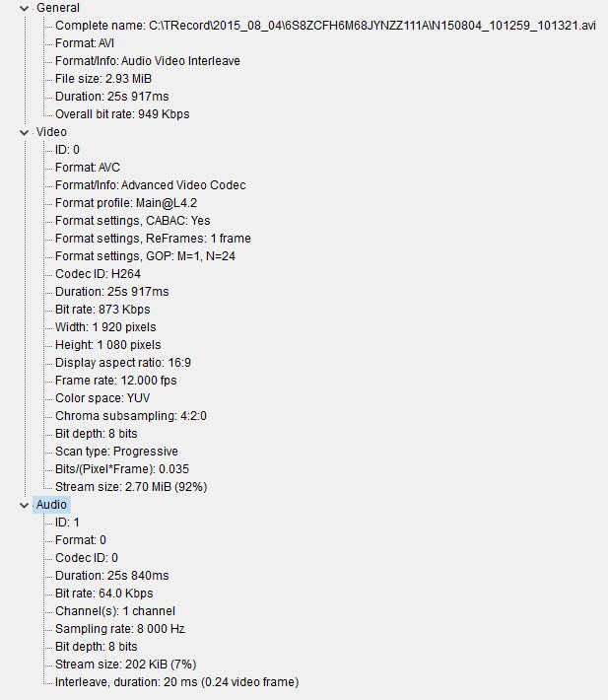
Task: Select the highlighted Audio node
Action: point(52,505)
